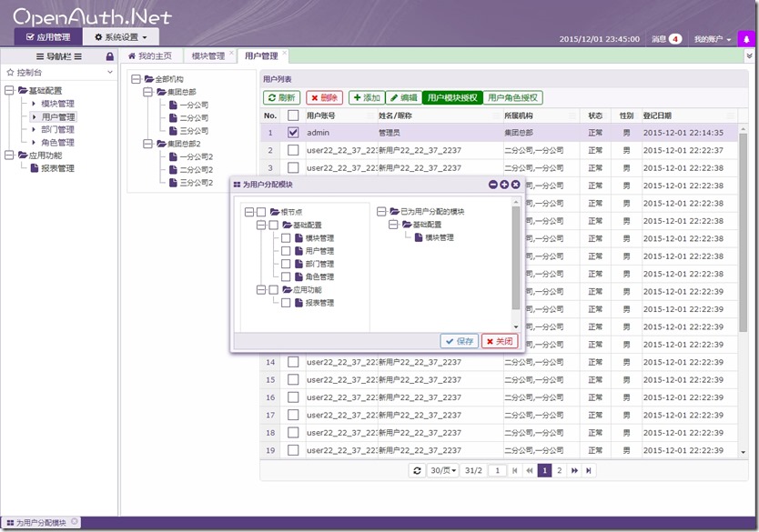Viewport: 759px width, 532px height.
Task: Go to the next page arrow
Action: coord(574,470)
